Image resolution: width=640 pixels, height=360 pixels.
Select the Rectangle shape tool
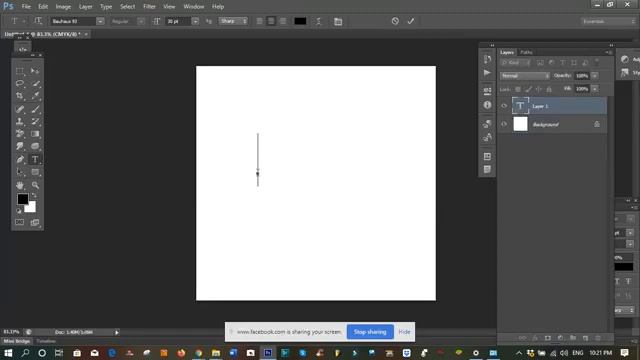point(35,172)
